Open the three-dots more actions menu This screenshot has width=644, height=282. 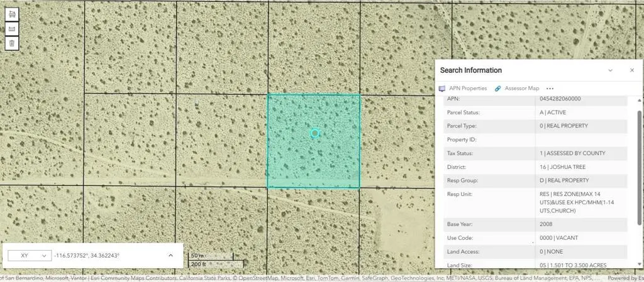pos(550,89)
